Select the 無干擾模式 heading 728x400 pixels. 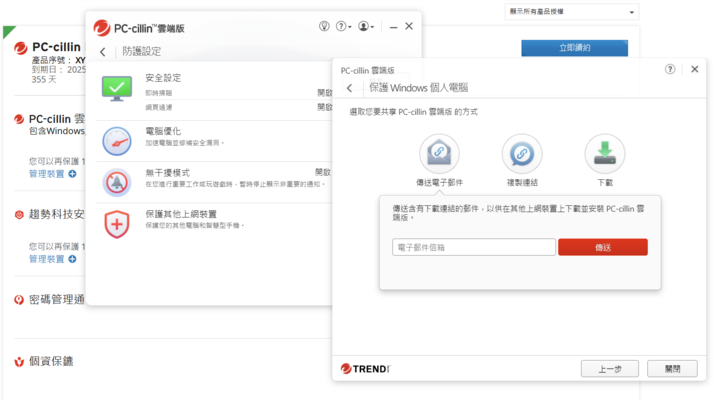tap(167, 173)
